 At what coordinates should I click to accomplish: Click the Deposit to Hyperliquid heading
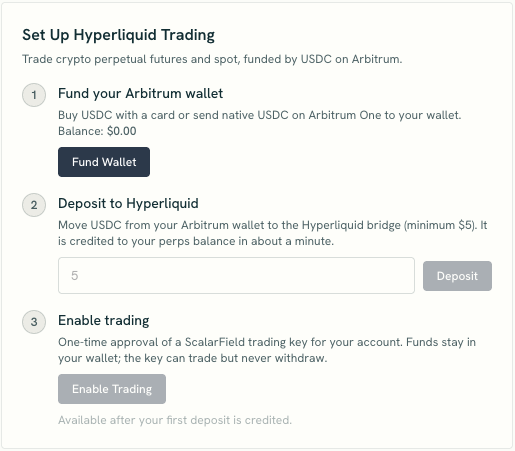128,204
